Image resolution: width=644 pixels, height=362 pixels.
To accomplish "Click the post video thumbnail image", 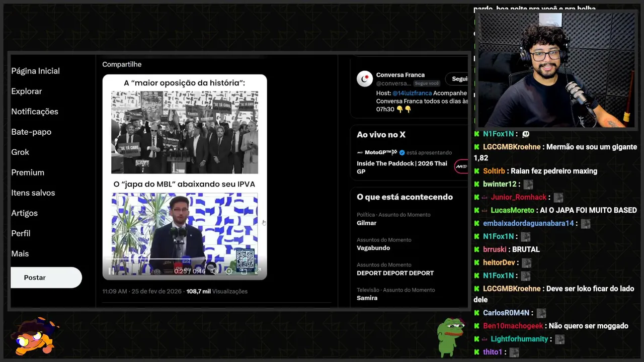I will tap(185, 177).
